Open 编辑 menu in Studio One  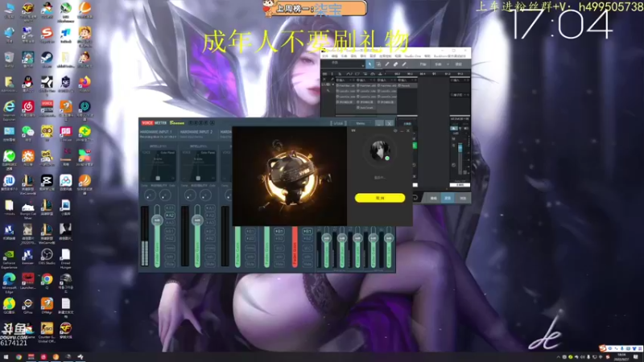click(335, 56)
